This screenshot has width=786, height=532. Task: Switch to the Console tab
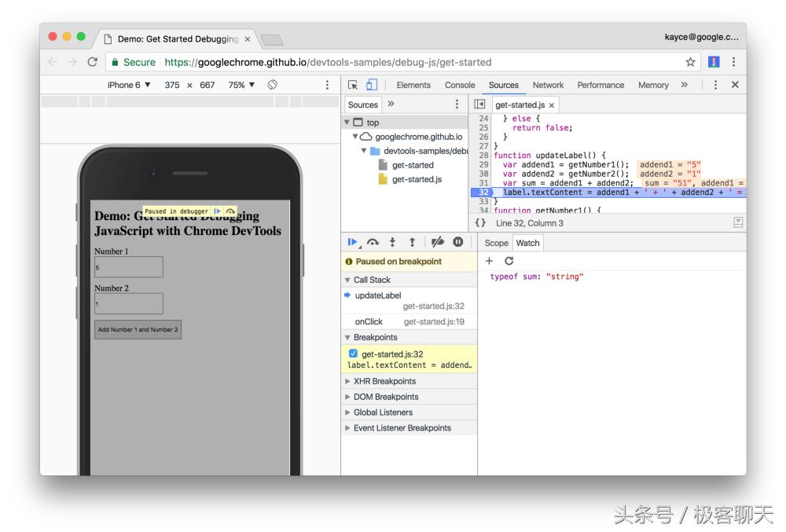coord(461,85)
